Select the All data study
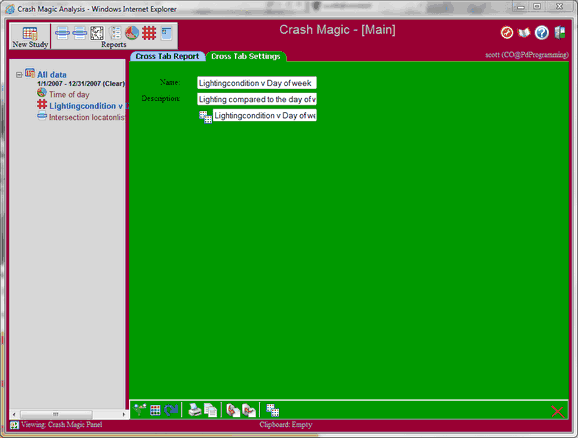Screen dimensions: 578x438 click(52, 74)
